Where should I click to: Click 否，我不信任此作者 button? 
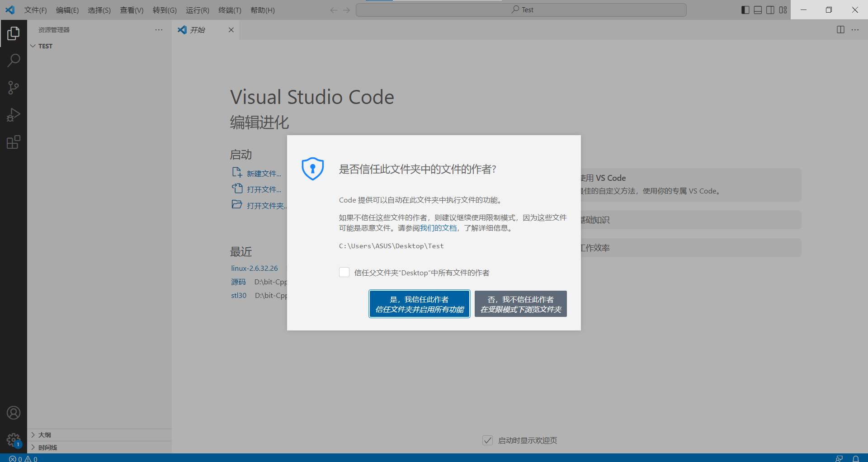521,304
